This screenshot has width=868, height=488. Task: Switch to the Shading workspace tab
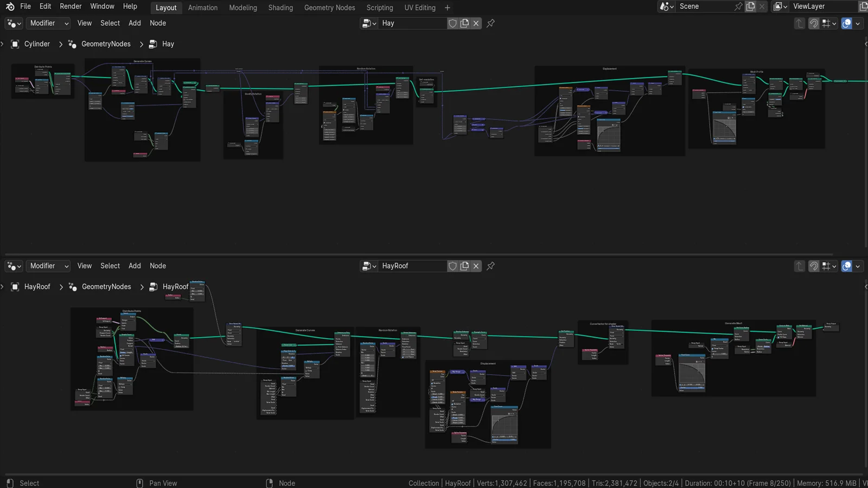coord(280,8)
